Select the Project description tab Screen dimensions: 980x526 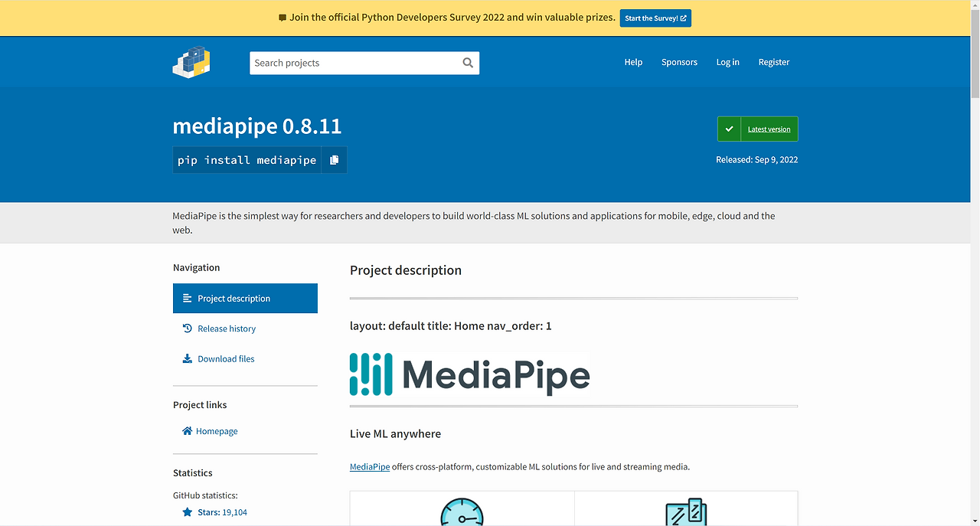pyautogui.click(x=245, y=299)
